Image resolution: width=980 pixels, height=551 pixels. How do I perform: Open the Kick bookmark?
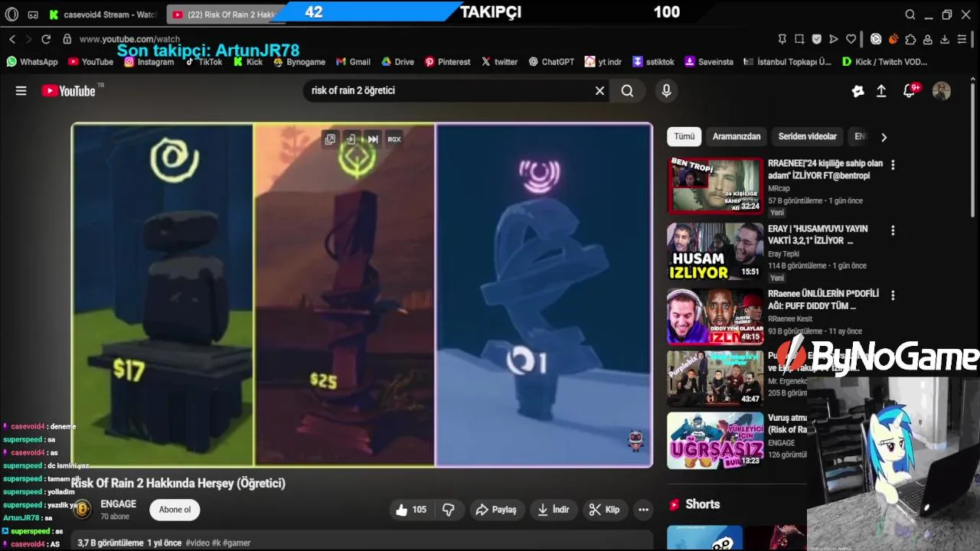click(x=248, y=62)
